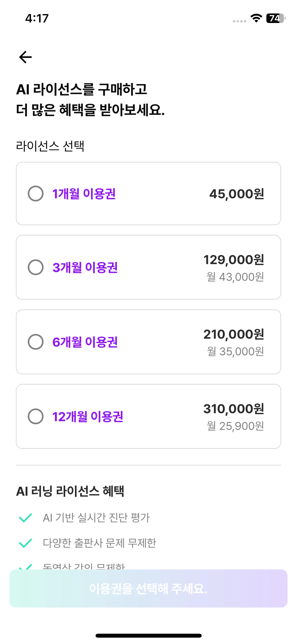Tap the AI 러닝 라이선스 혜택 heading
Screen dimensions: 297x644
coord(70,491)
